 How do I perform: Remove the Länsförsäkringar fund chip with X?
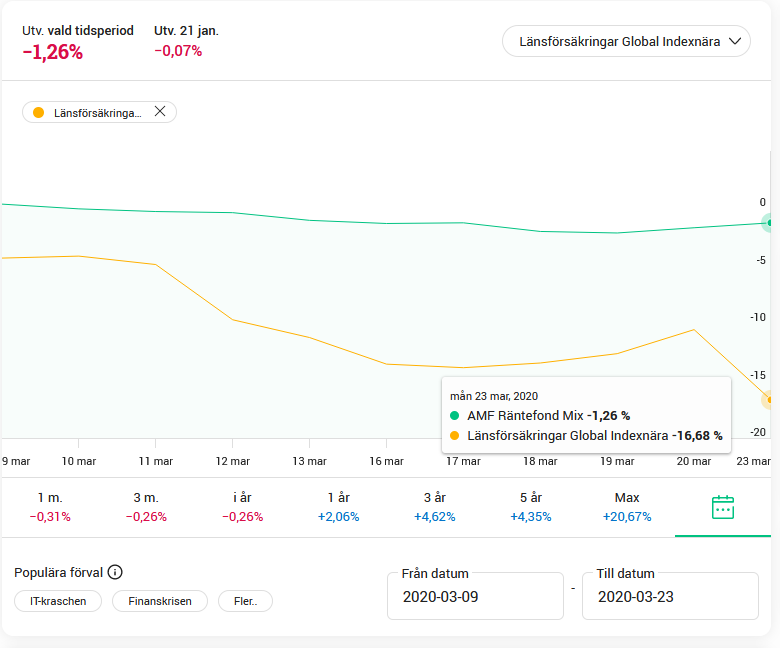click(160, 112)
